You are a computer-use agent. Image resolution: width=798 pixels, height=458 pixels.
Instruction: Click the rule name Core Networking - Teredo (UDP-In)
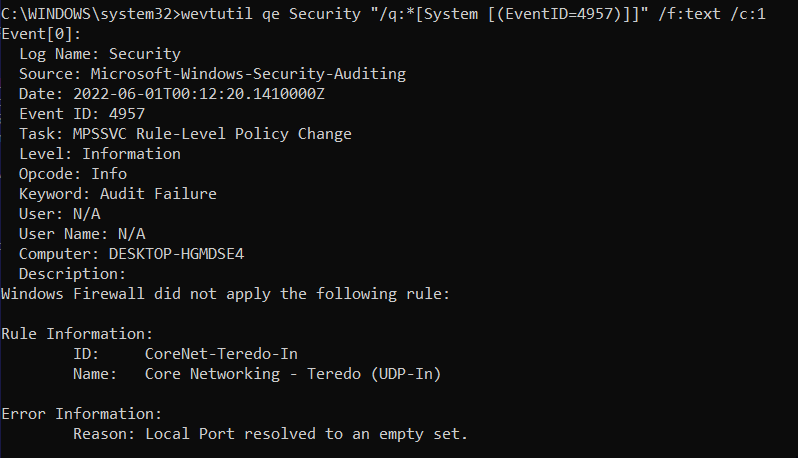click(293, 374)
